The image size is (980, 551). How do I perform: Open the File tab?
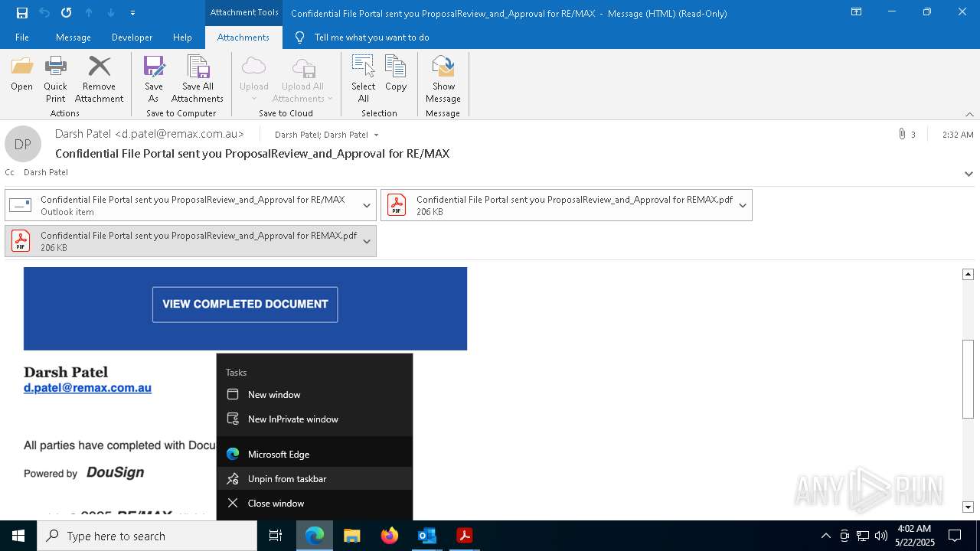coord(22,37)
